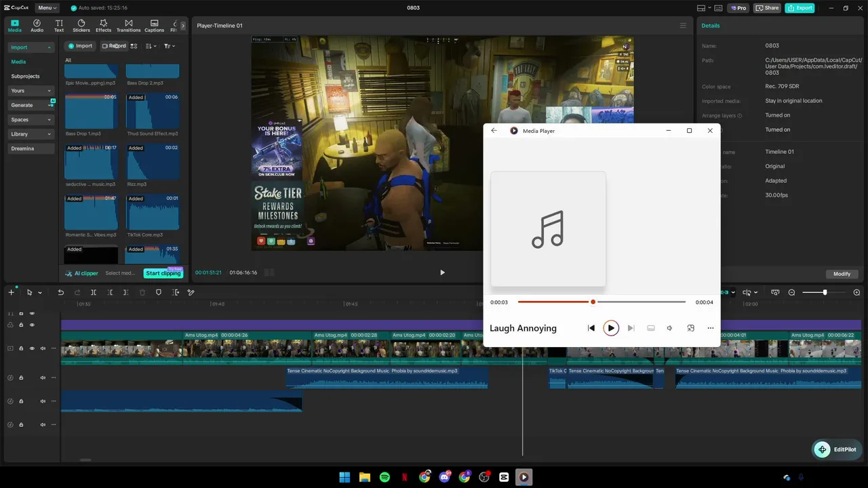Viewport: 868px width, 488px height.
Task: Lock the Tense Cinematic audio track
Action: (21, 378)
